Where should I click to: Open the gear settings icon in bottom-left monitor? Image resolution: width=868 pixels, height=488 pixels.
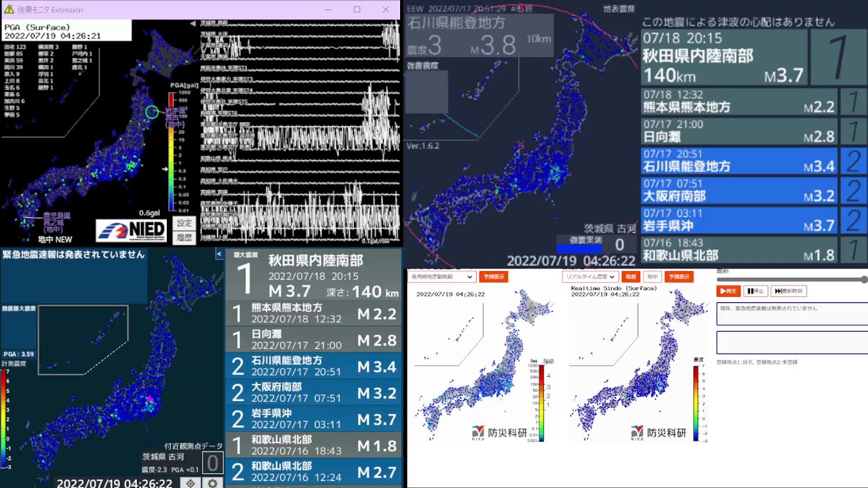[x=213, y=483]
